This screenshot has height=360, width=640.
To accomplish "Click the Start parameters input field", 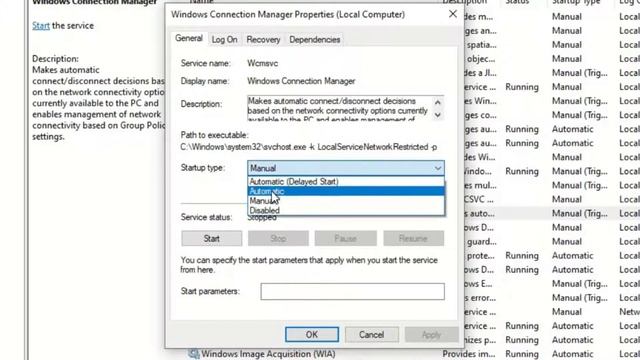I will [x=353, y=291].
